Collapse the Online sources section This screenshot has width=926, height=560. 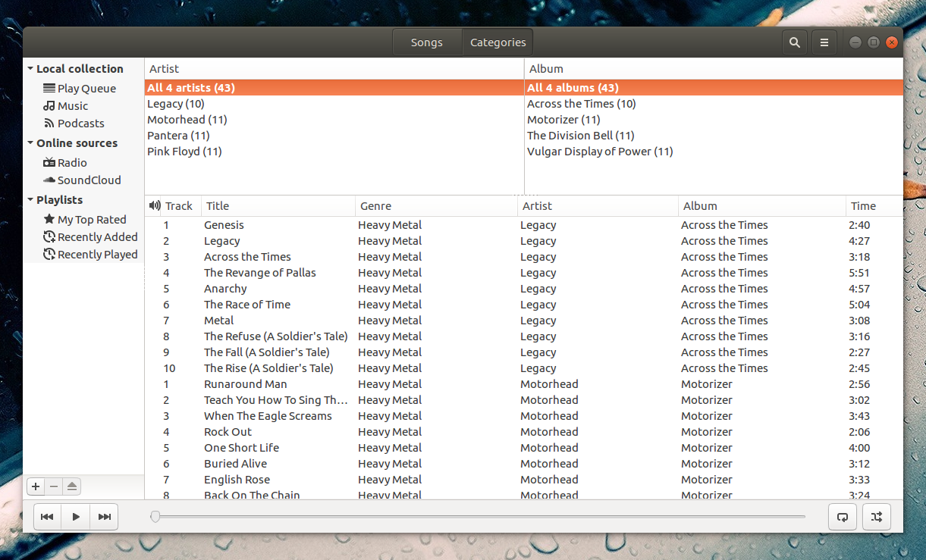click(x=30, y=143)
